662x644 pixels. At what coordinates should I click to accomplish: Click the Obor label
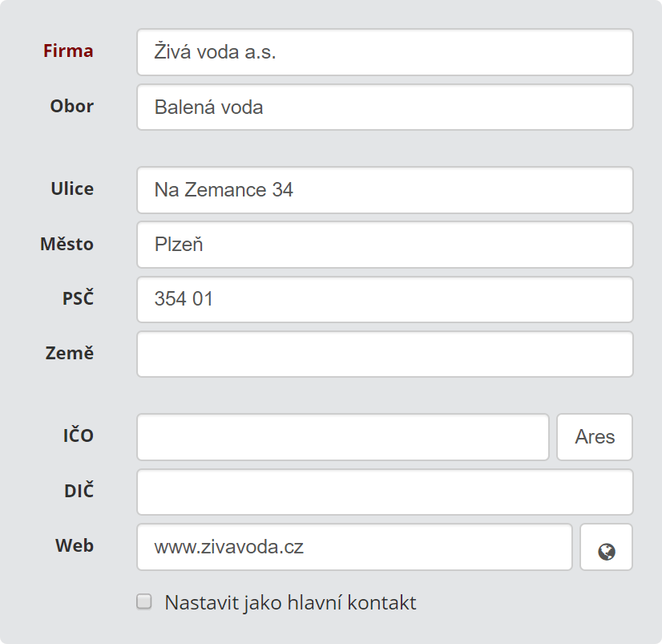coord(72,106)
